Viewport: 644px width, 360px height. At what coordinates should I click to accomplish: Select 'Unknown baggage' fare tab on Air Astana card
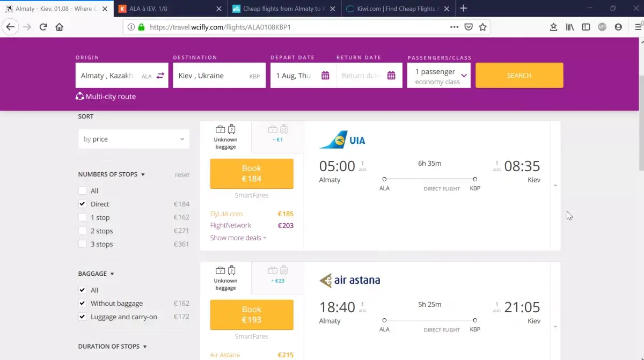pos(225,278)
